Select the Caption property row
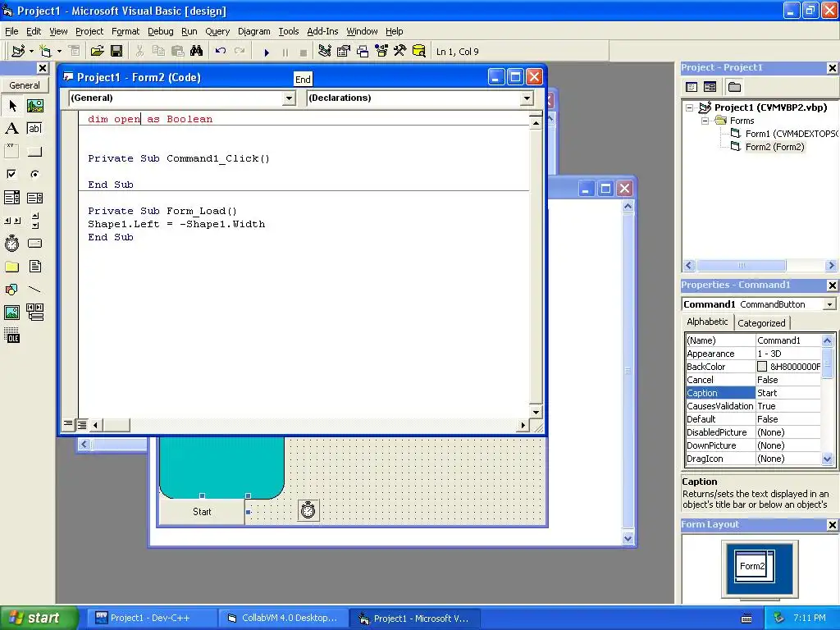This screenshot has width=840, height=630. tap(753, 393)
